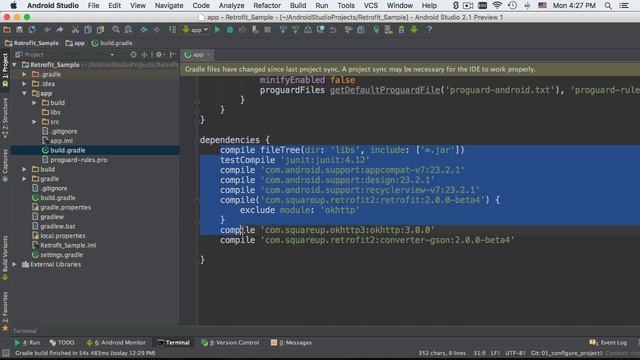The width and height of the screenshot is (640, 360).
Task: Open the 1: Project side tab
Action: [x=5, y=70]
